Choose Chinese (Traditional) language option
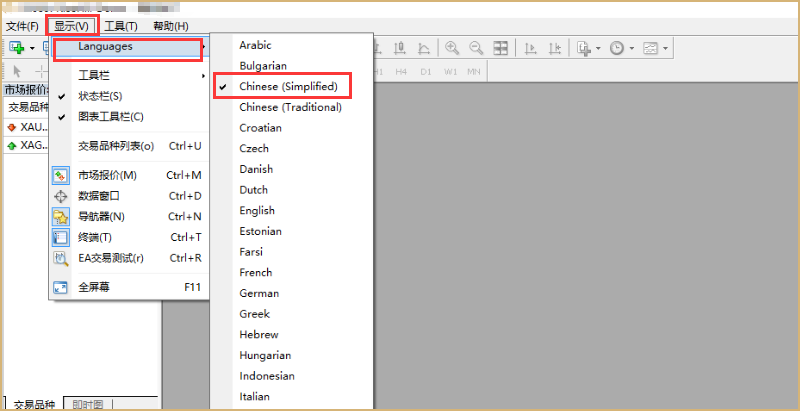This screenshot has width=800, height=411. [x=291, y=107]
